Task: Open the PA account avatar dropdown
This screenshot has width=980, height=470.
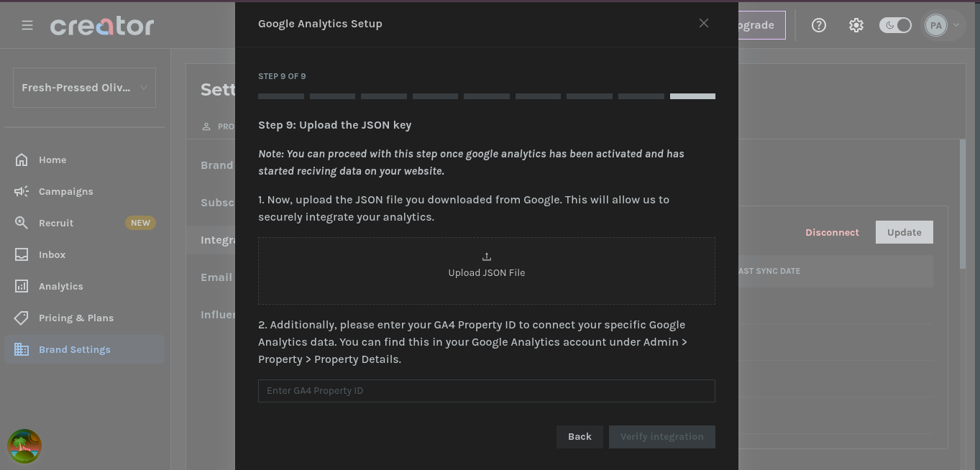Action: pos(943,25)
